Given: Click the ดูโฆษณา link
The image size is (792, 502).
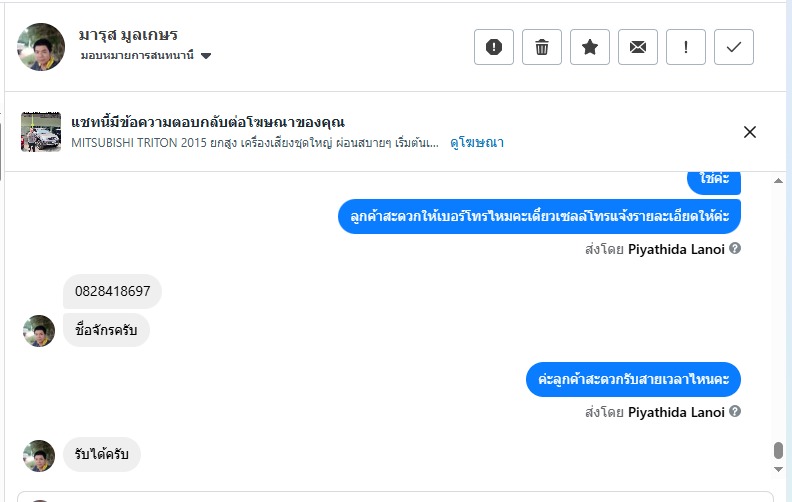Looking at the screenshot, I should point(476,143).
